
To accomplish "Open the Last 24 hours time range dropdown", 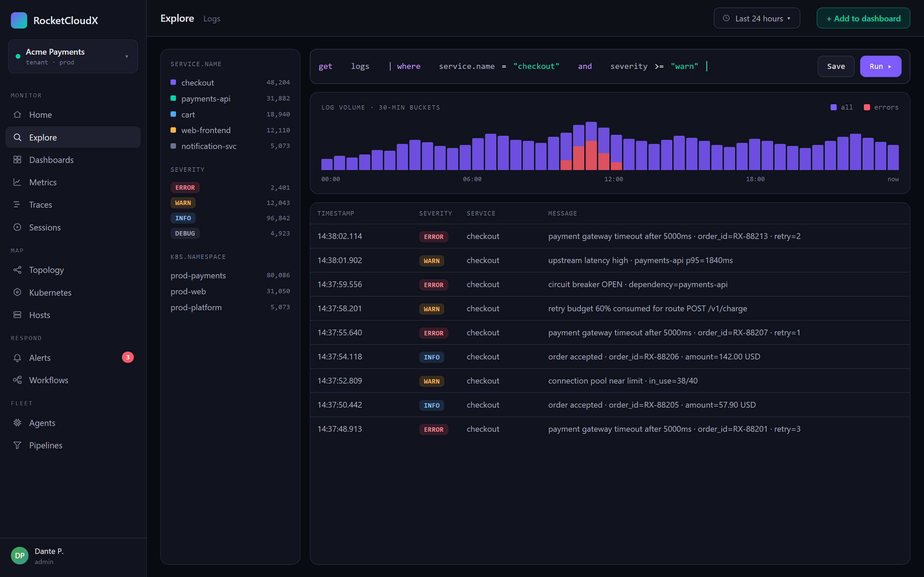I will point(757,18).
